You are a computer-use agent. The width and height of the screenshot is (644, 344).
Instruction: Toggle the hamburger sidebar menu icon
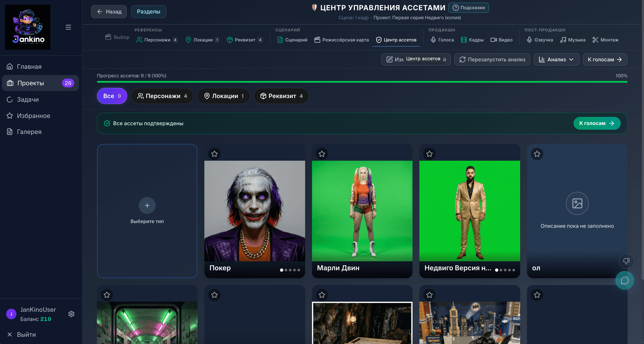pyautogui.click(x=68, y=27)
